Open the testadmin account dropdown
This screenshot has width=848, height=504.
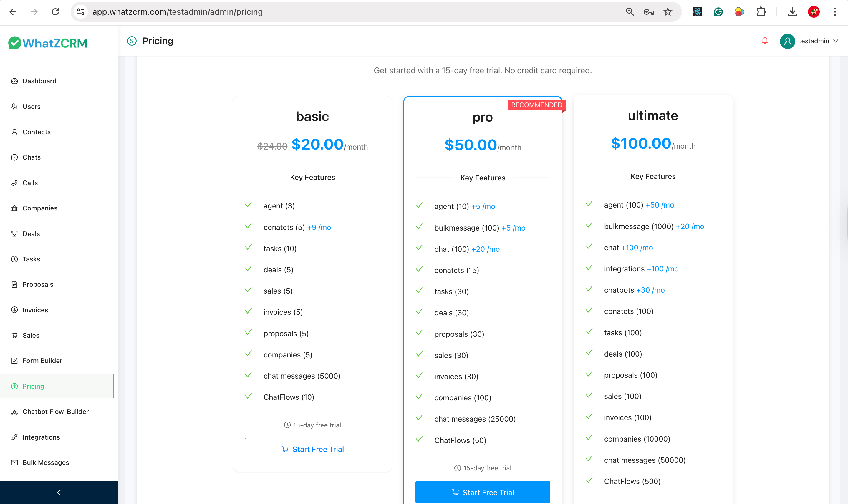pyautogui.click(x=810, y=41)
